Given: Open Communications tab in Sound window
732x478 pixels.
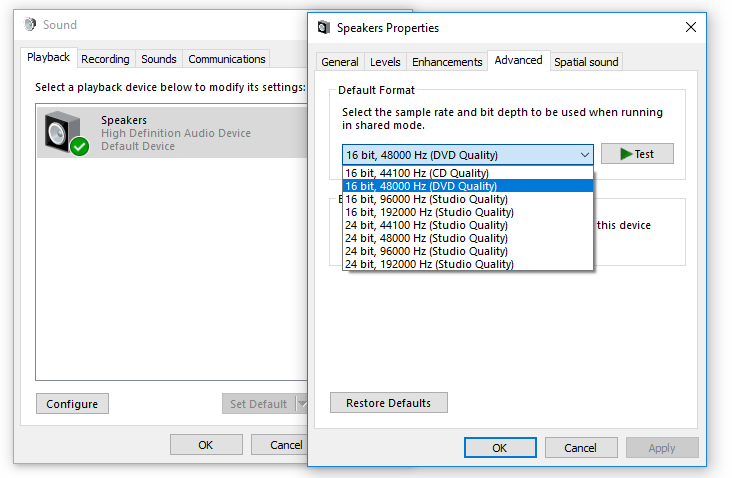Looking at the screenshot, I should pyautogui.click(x=226, y=59).
